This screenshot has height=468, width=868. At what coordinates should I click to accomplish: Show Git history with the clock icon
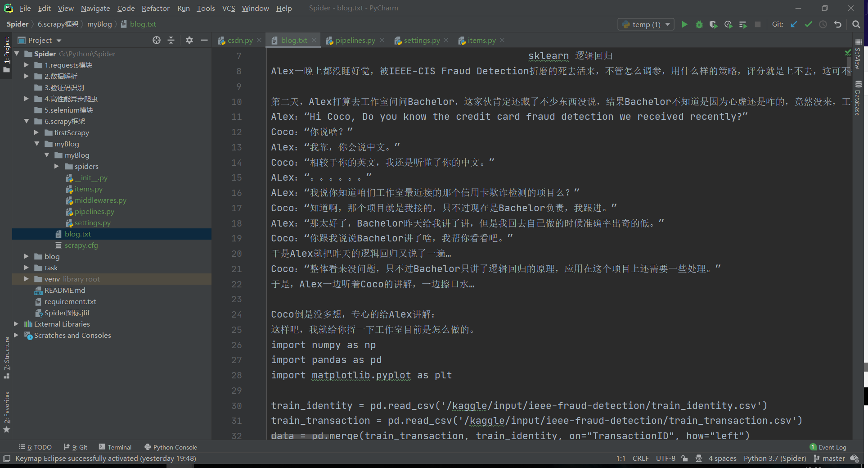click(x=823, y=24)
